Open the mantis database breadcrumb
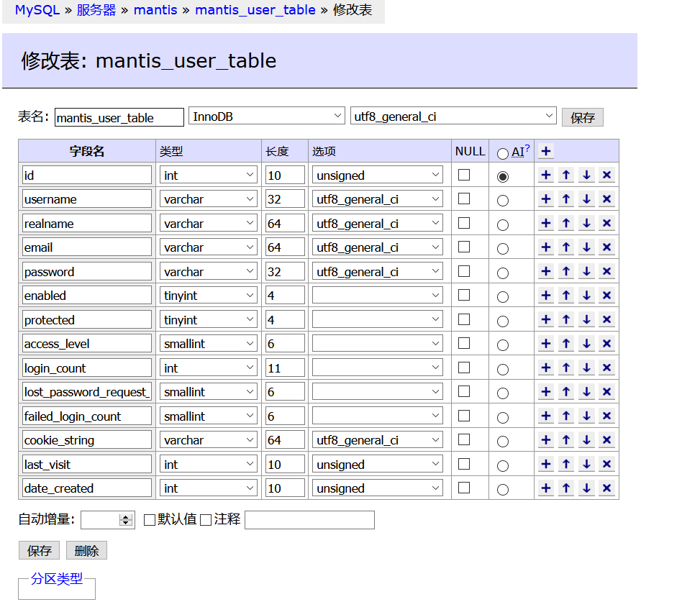The height and width of the screenshot is (607, 700). point(155,10)
